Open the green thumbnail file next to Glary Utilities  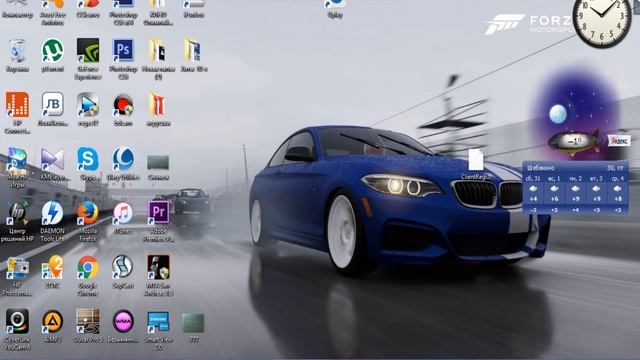(x=158, y=162)
